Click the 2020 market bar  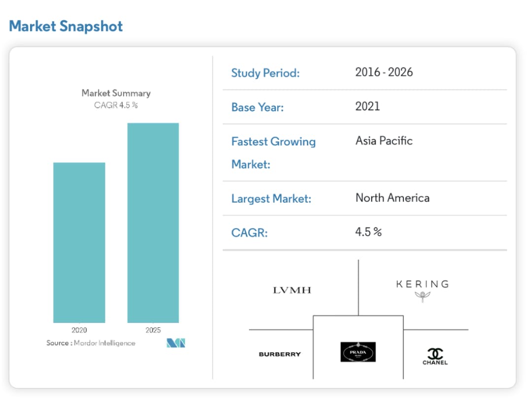click(x=79, y=242)
